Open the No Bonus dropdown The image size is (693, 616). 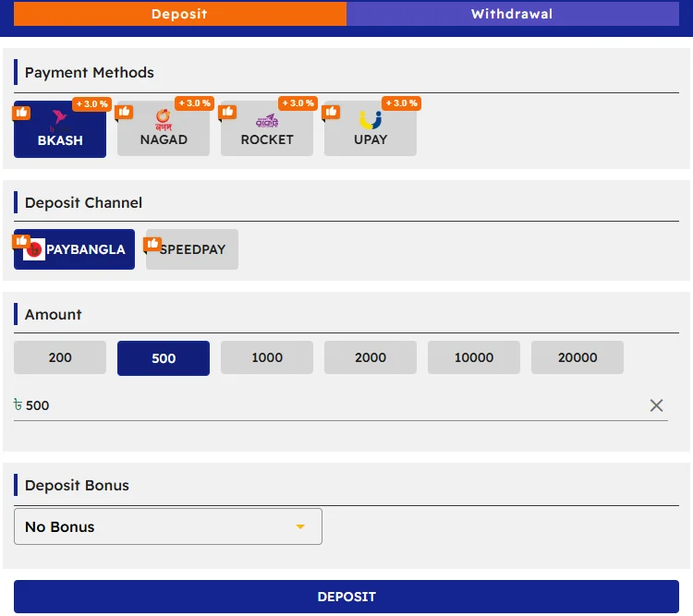pos(168,526)
